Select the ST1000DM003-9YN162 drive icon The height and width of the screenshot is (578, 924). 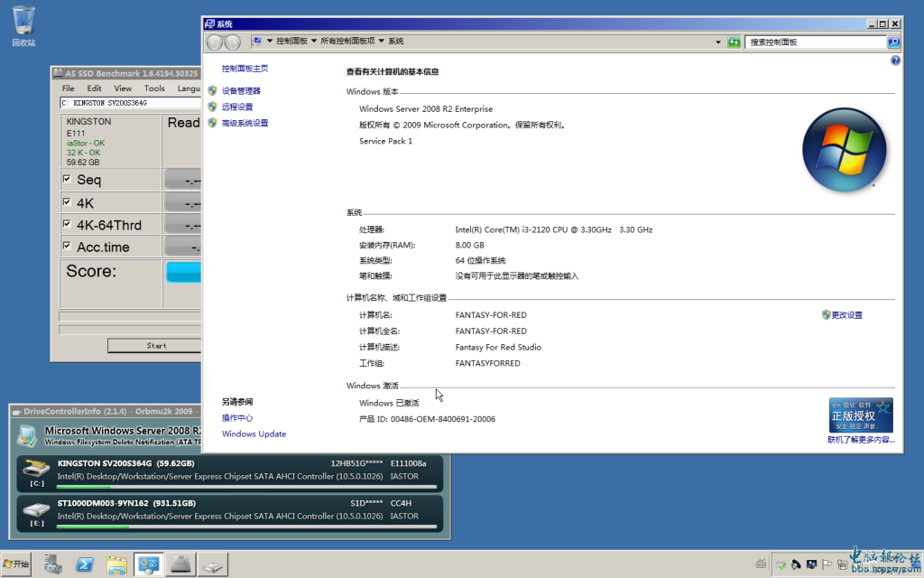pyautogui.click(x=36, y=510)
